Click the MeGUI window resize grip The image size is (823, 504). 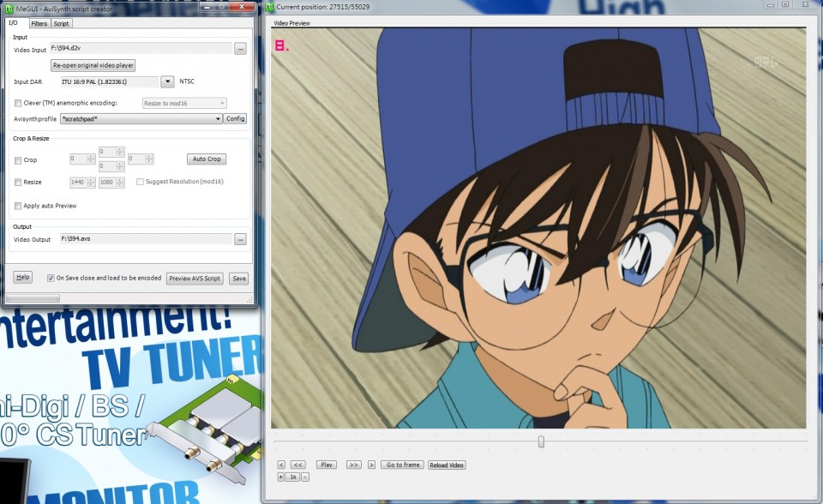(x=249, y=300)
